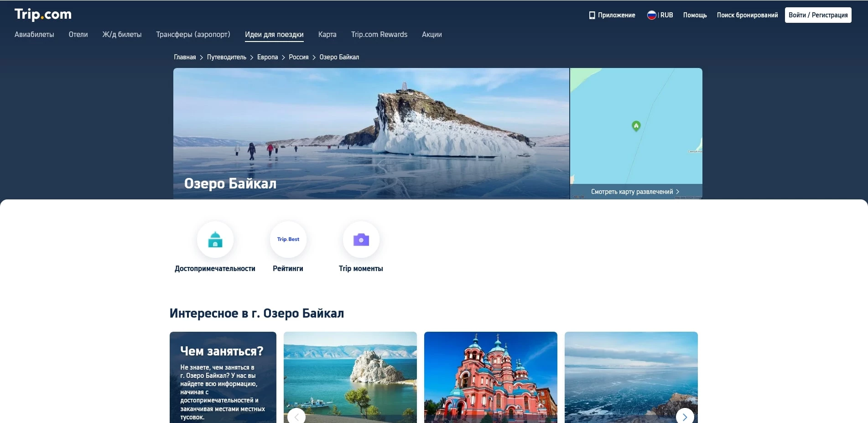Screen dimensions: 868x423
Task: Open the RUB currency selector
Action: (666, 15)
